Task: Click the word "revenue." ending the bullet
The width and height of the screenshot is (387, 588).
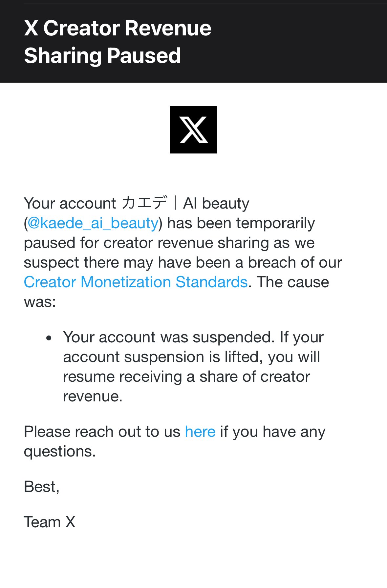Action: (x=93, y=396)
